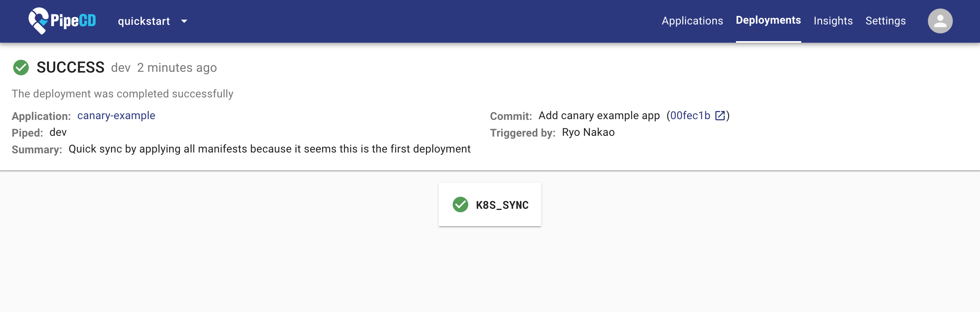Click the dev piped label
The image size is (980, 312).
click(x=58, y=132)
